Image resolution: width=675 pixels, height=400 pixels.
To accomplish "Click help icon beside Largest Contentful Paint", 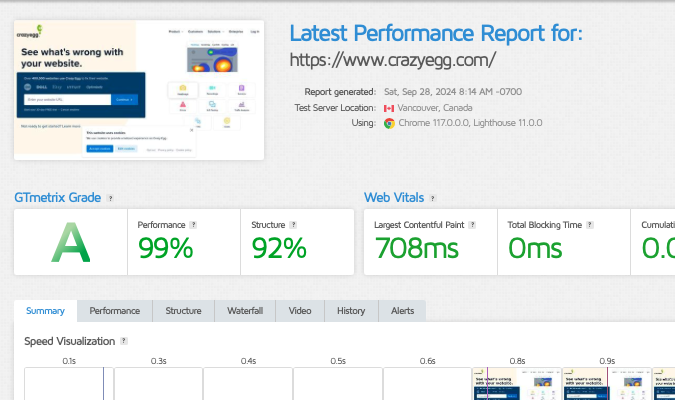I will tap(472, 225).
